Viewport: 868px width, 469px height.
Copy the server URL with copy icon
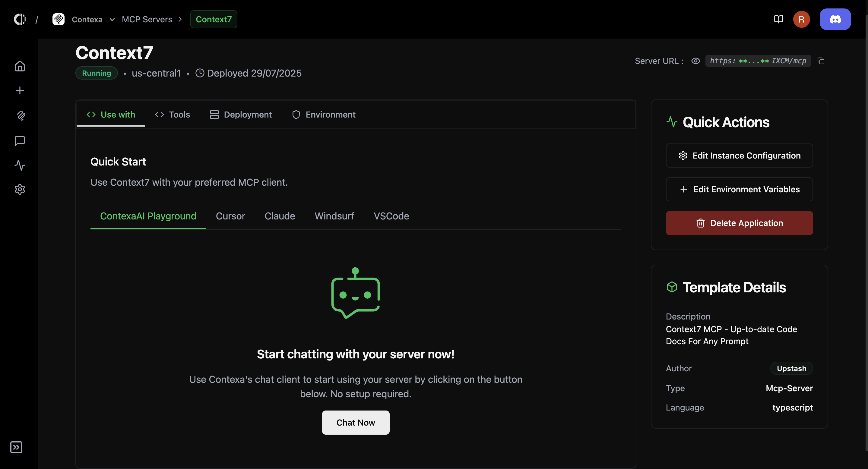(821, 61)
